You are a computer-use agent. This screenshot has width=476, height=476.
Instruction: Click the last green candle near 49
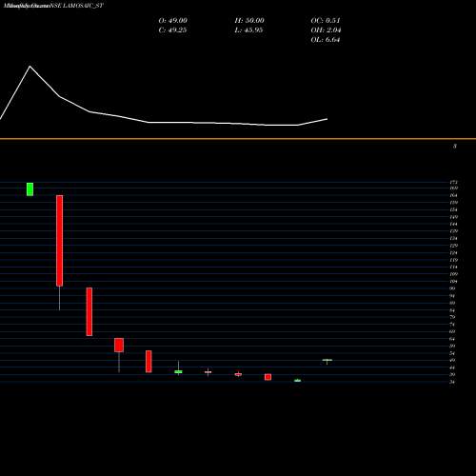[327, 360]
